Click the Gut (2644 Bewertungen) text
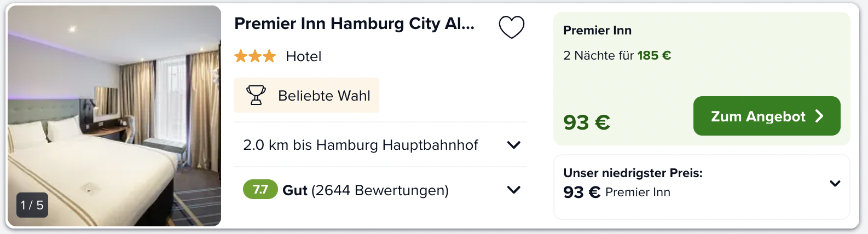868x234 pixels. click(366, 190)
